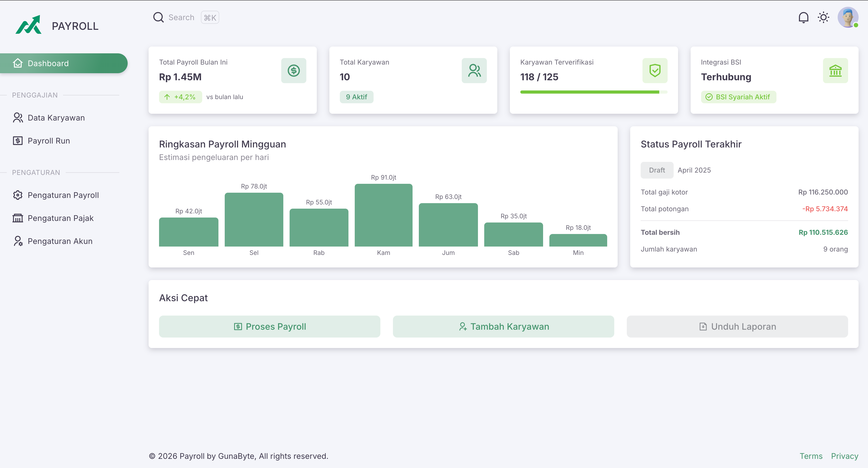The width and height of the screenshot is (868, 468).
Task: Click the Pengaturan Payroll gear icon
Action: point(18,195)
